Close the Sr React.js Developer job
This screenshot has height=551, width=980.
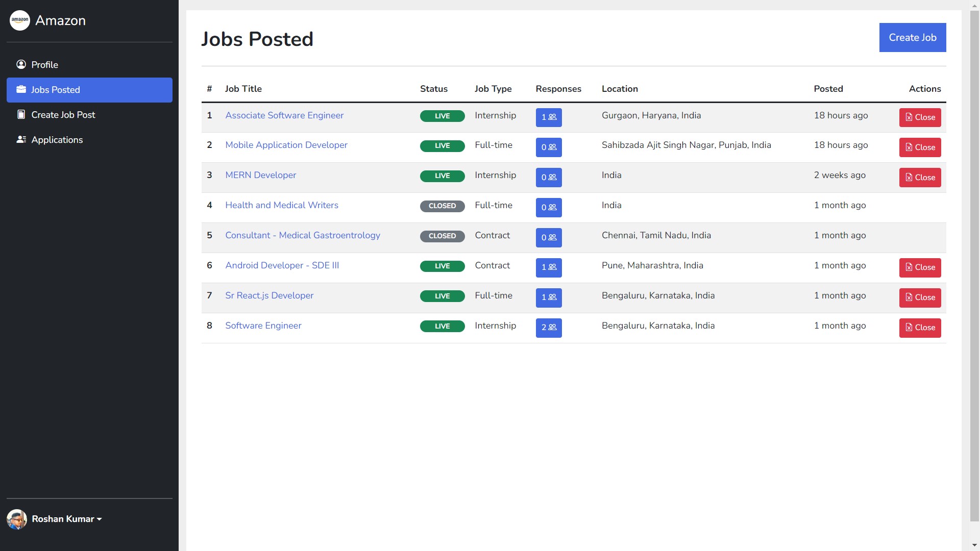[x=920, y=297]
